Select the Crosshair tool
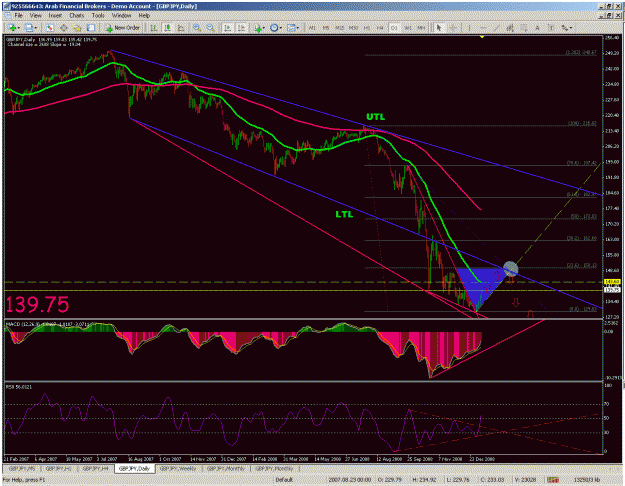 click(453, 28)
